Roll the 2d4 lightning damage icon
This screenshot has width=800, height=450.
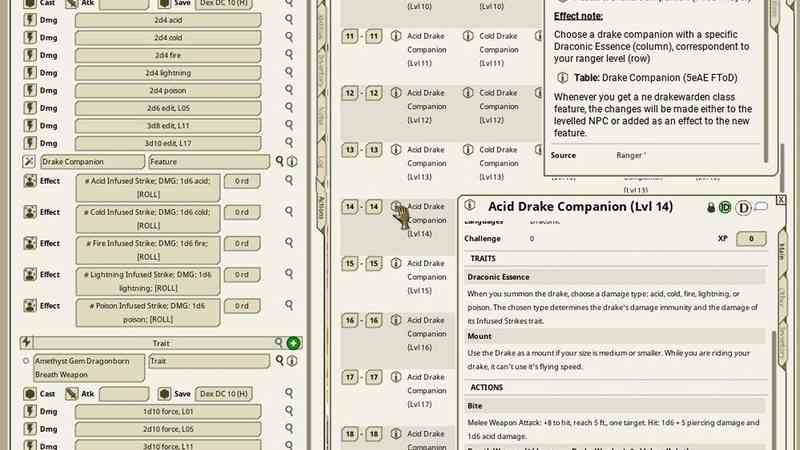pos(29,73)
